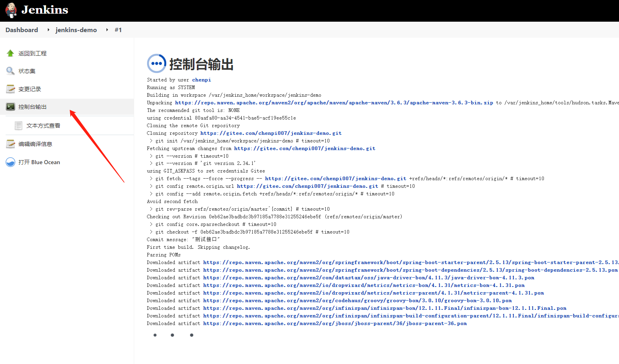Open Blue Ocean using its blue globe icon
This screenshot has width=619, height=364.
10,162
